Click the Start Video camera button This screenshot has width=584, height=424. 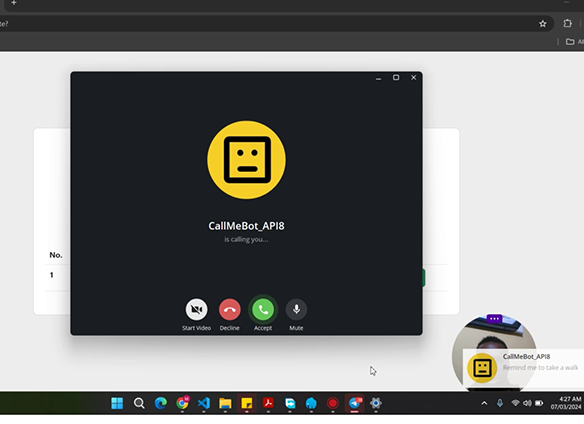pos(196,309)
